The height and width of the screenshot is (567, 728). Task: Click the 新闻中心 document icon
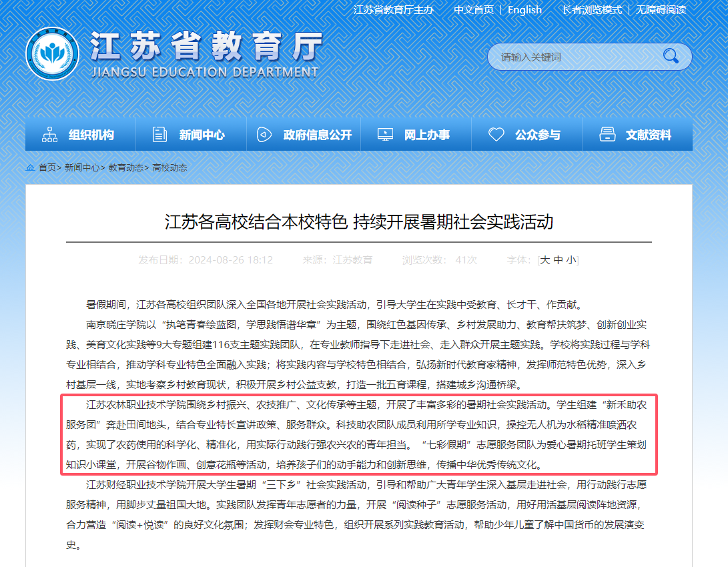coord(160,135)
